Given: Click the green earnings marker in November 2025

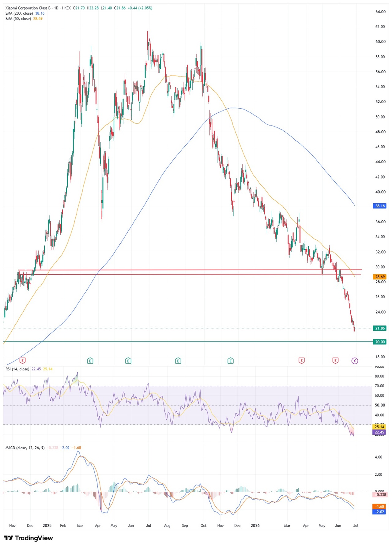Looking at the screenshot, I should coord(231,361).
